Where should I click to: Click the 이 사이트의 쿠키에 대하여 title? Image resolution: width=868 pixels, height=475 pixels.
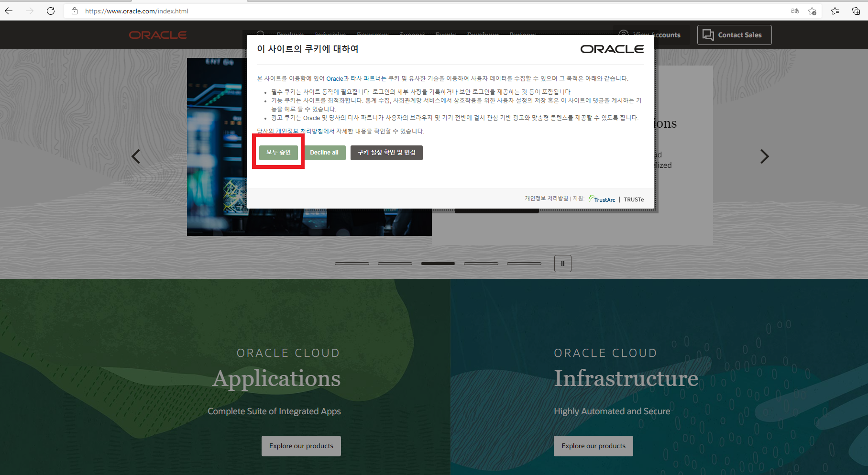[308, 49]
